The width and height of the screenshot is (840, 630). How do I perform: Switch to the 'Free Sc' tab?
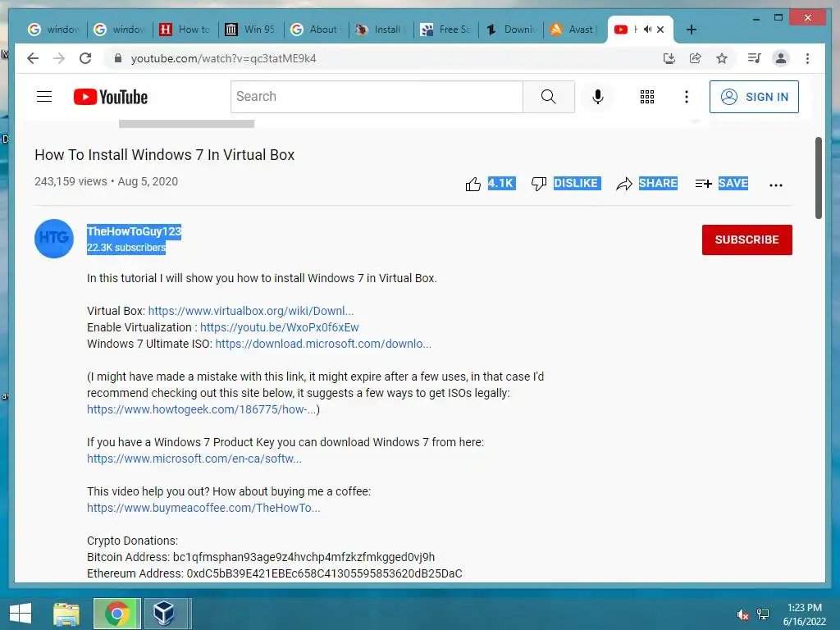pyautogui.click(x=446, y=30)
